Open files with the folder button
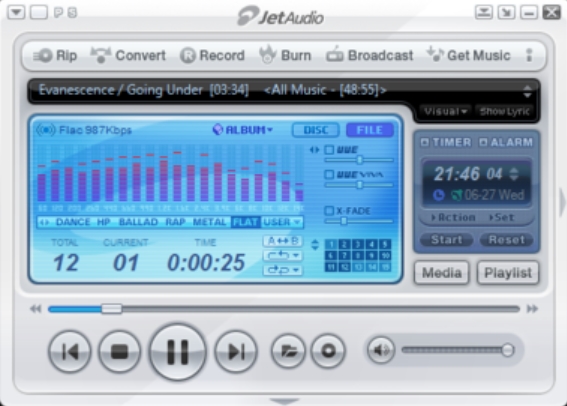567x406 pixels. 288,351
